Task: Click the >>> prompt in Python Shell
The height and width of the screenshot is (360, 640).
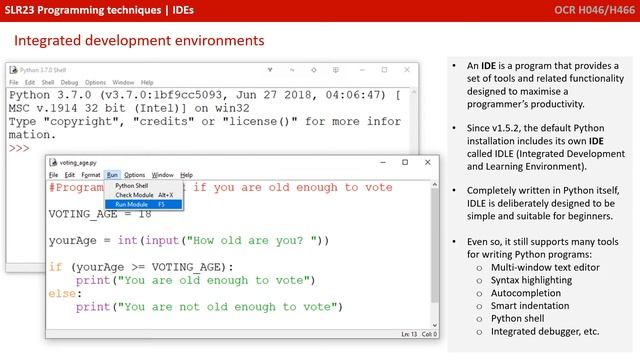Action: [x=19, y=148]
